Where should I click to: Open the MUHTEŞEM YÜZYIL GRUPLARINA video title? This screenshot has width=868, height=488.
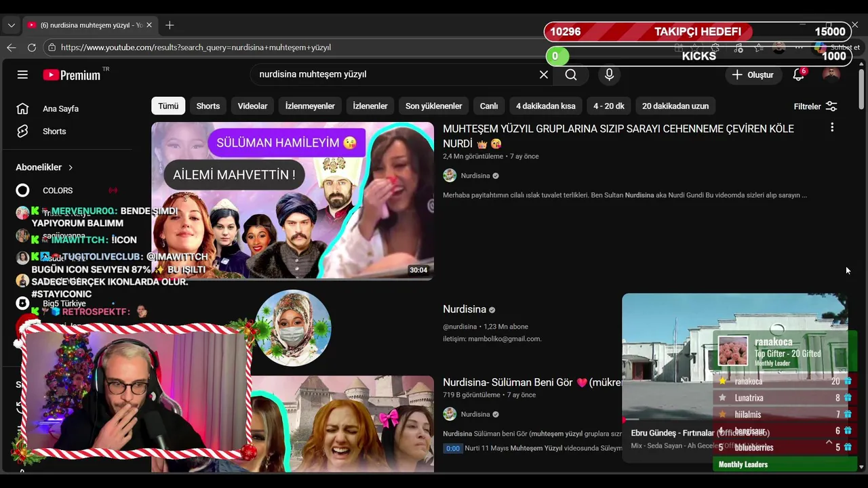tap(618, 136)
